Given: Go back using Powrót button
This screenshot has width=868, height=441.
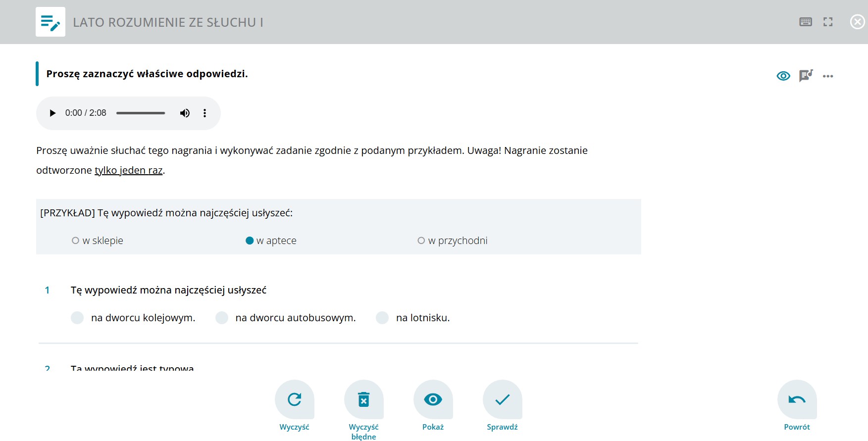Looking at the screenshot, I should (797, 399).
